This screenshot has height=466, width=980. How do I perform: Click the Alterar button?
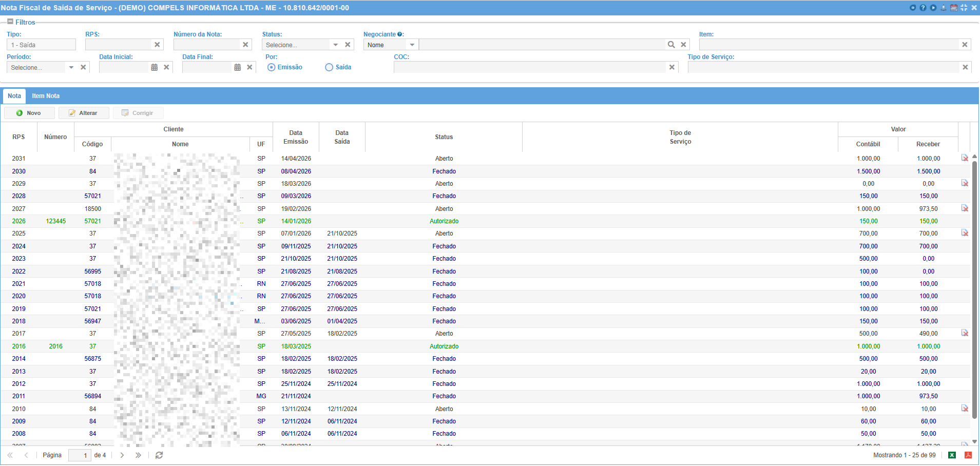tap(84, 113)
